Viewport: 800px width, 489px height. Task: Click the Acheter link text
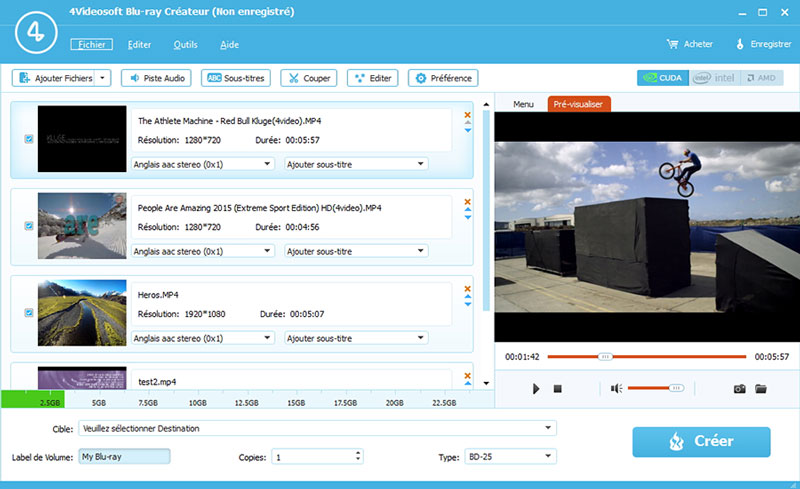tap(698, 44)
